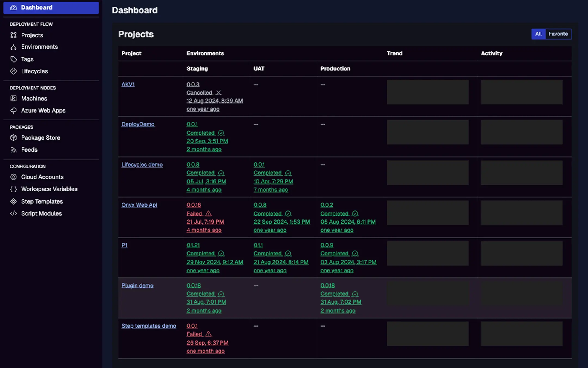The image size is (588, 368).
Task: Open Cloud Accounts via its icon
Action: [13, 177]
